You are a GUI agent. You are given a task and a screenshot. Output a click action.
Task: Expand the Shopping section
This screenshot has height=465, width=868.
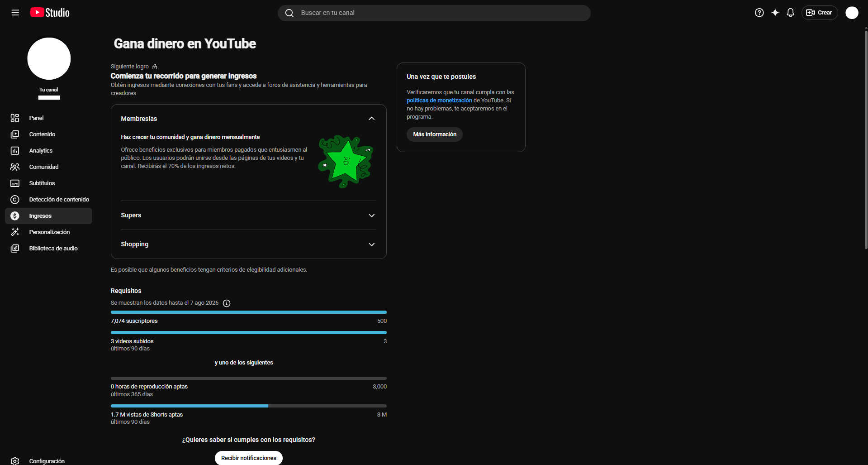click(372, 244)
